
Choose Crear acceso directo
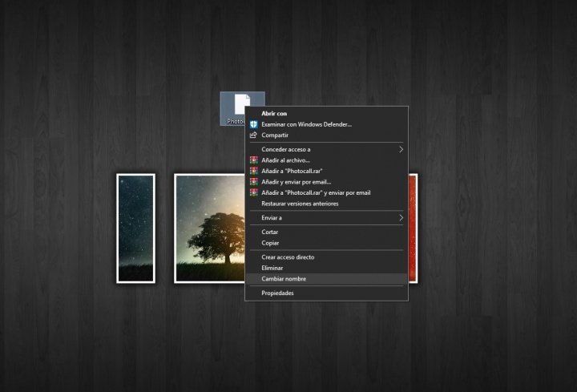(326, 257)
